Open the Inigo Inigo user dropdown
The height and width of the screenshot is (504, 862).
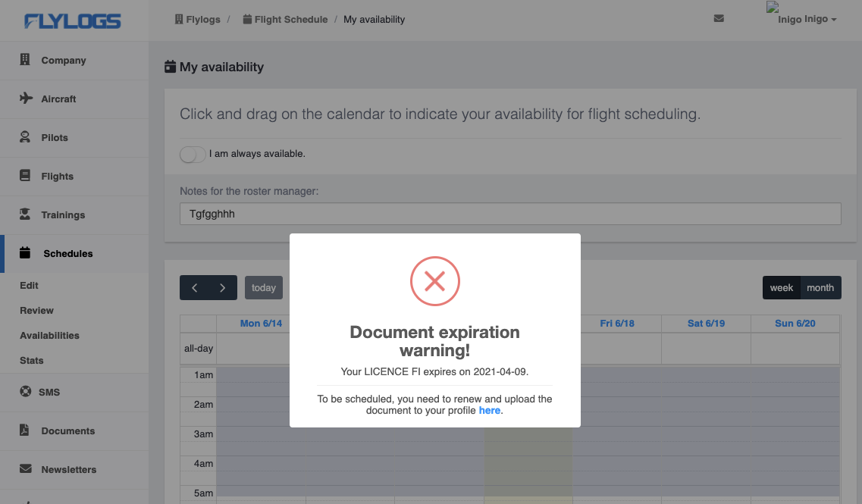click(x=807, y=19)
